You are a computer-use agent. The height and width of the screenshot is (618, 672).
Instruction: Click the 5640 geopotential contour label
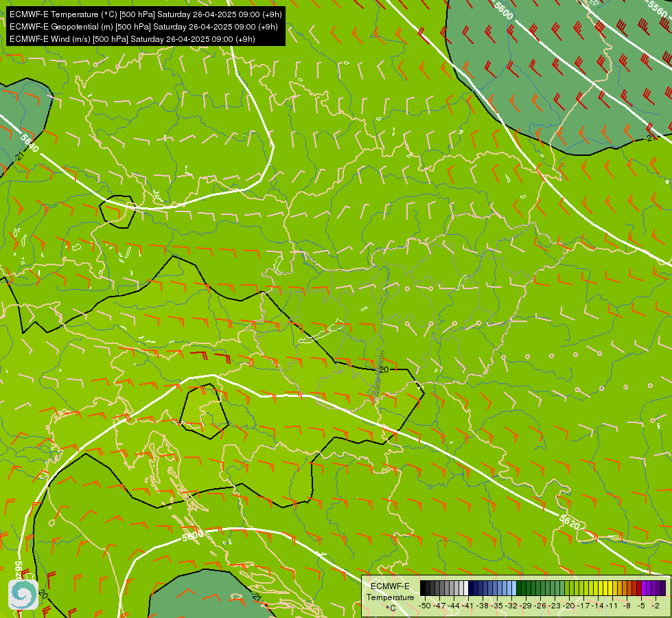click(30, 143)
